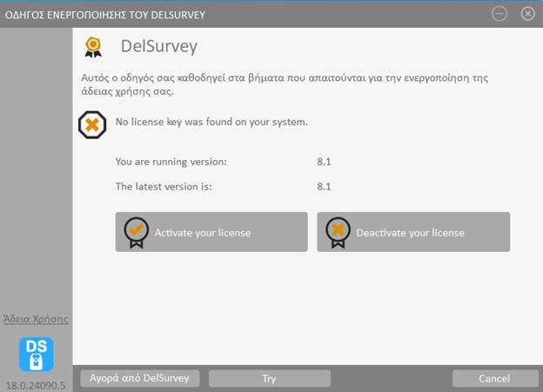Click the running version value 8.1
543x392 pixels.
[x=325, y=162]
